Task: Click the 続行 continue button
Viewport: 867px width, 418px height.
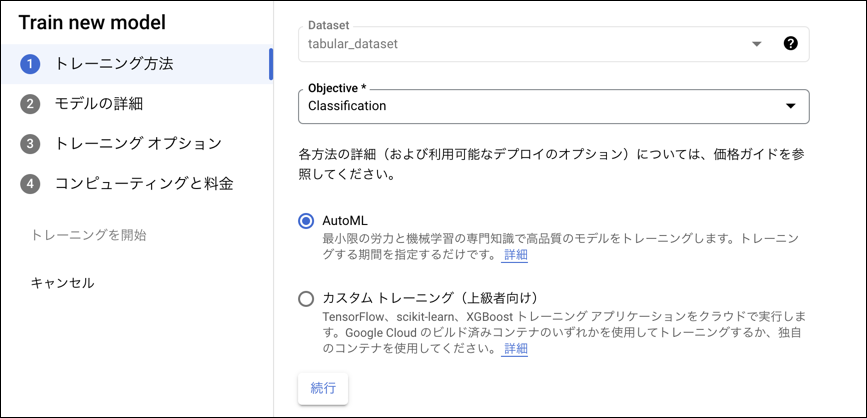Action: click(323, 387)
